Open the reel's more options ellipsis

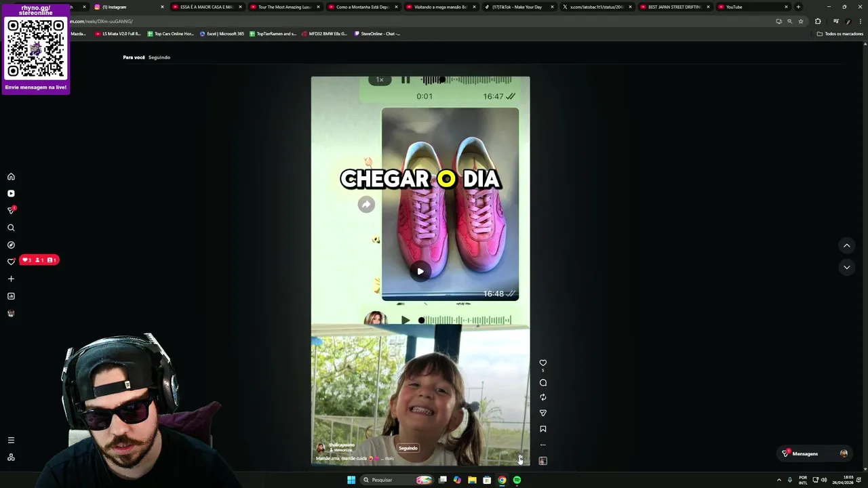542,445
